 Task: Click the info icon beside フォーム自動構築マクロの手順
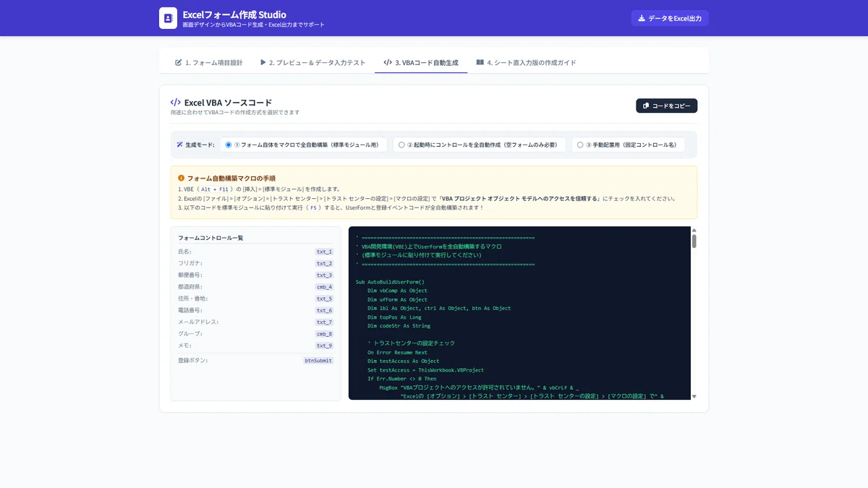click(181, 178)
